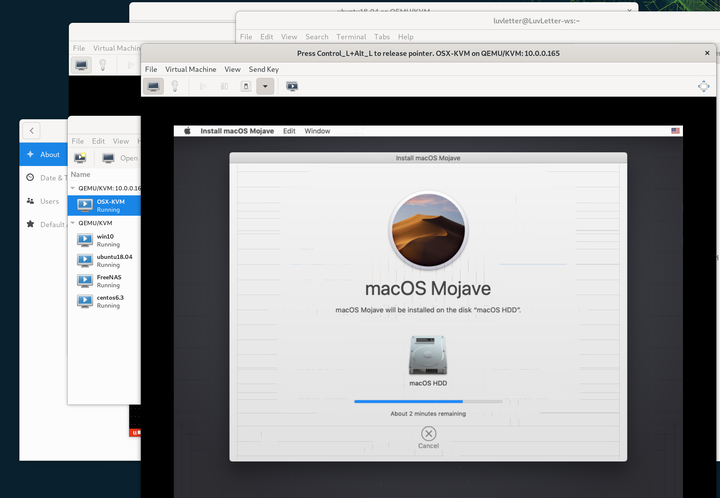Select win10 VM in the manager list
This screenshot has width=720, height=498.
(104, 240)
